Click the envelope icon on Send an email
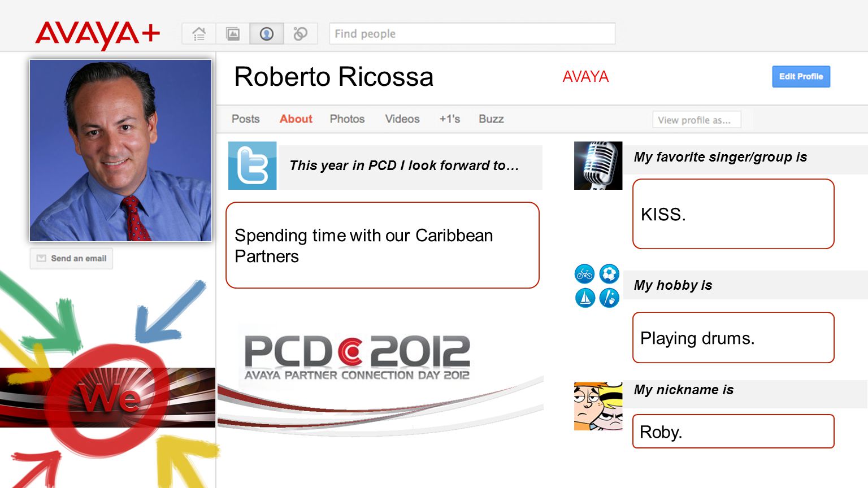Screen dimensions: 868x488 click(x=41, y=258)
